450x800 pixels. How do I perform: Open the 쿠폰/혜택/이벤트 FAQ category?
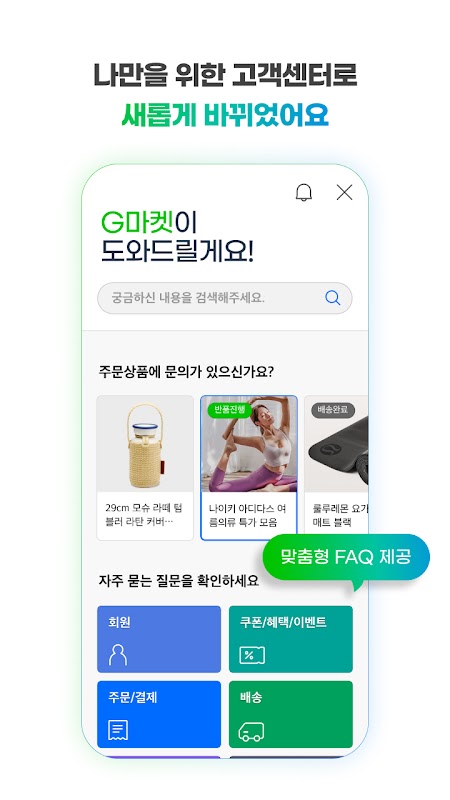[291, 639]
